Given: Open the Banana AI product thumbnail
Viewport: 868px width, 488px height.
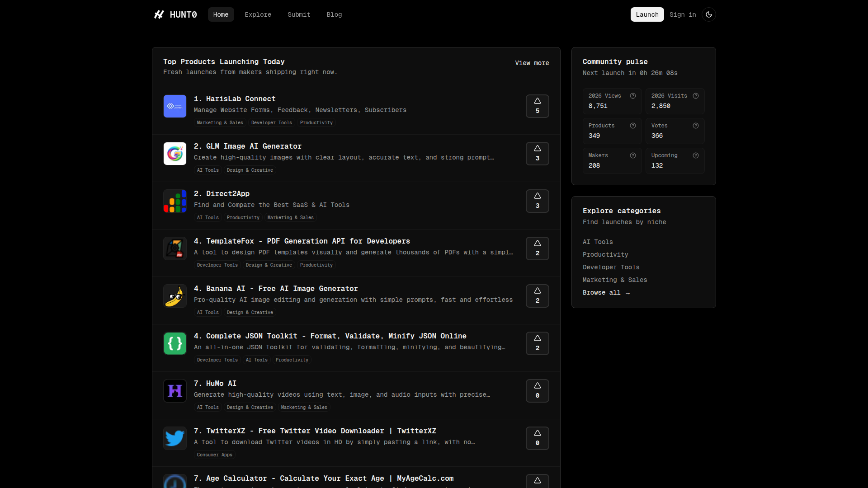Looking at the screenshot, I should [175, 296].
